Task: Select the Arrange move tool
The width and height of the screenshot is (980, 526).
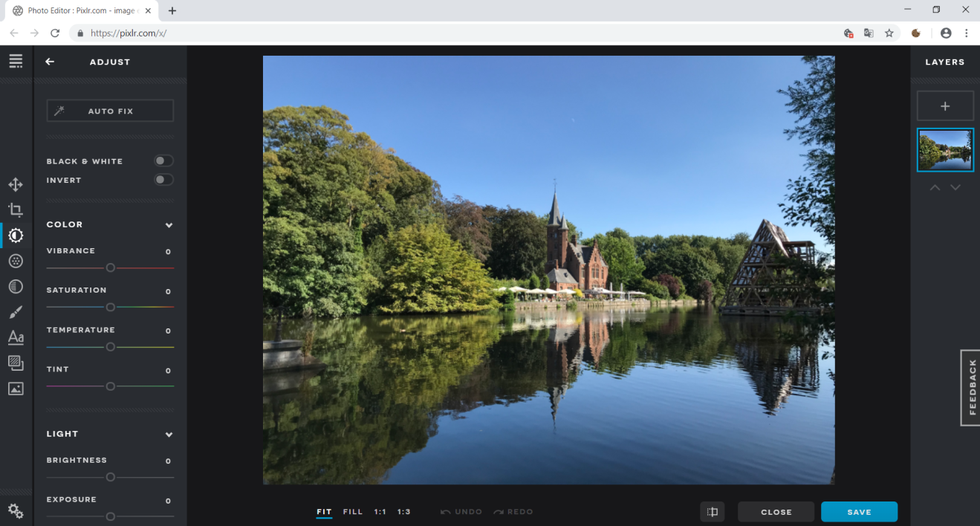Action: tap(16, 184)
